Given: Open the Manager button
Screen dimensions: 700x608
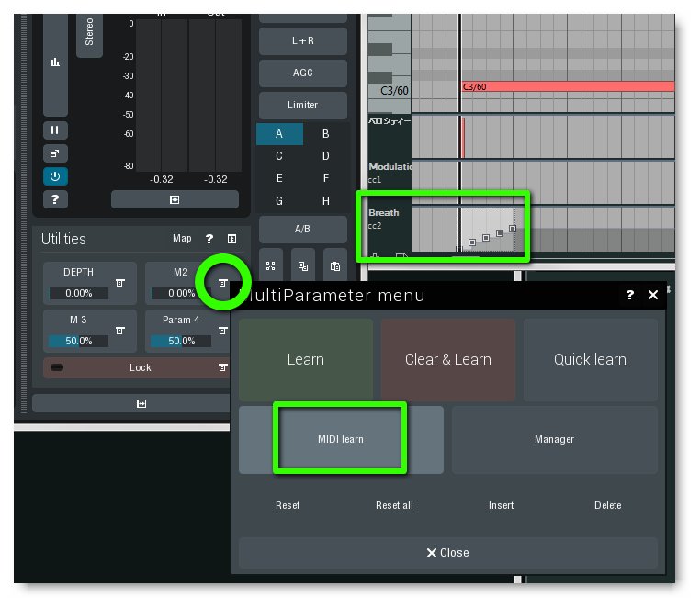Looking at the screenshot, I should coord(555,439).
